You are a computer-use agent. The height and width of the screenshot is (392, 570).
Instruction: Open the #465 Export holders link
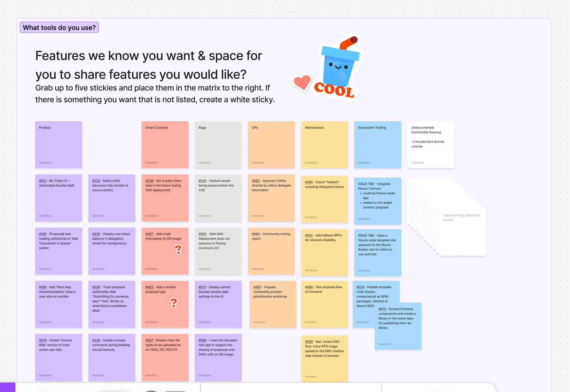pyautogui.click(x=309, y=182)
